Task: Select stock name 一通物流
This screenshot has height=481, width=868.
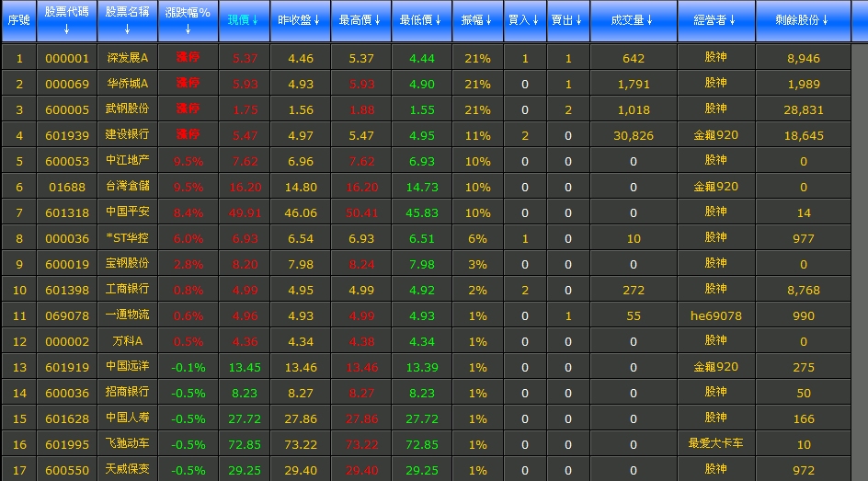Action: pos(127,315)
